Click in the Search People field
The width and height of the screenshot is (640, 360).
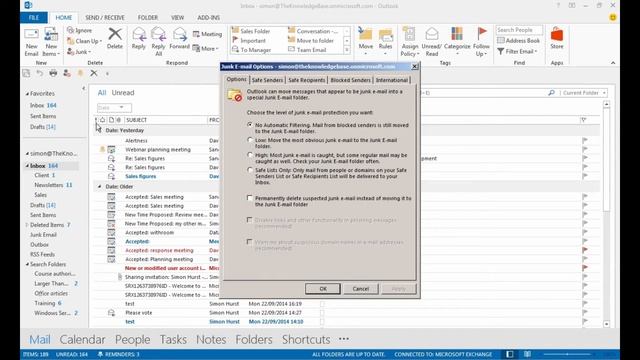(519, 30)
